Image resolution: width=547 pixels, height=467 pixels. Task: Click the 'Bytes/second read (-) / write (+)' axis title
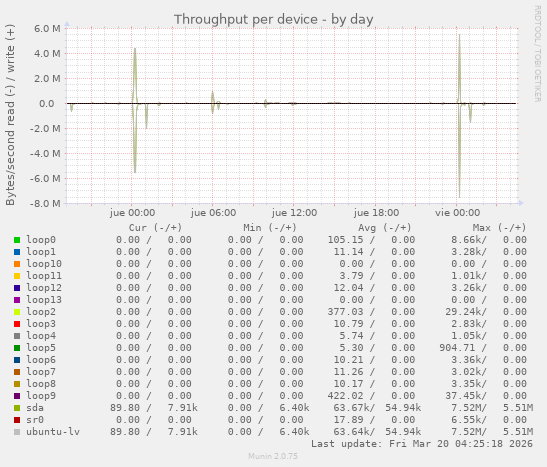coord(10,115)
